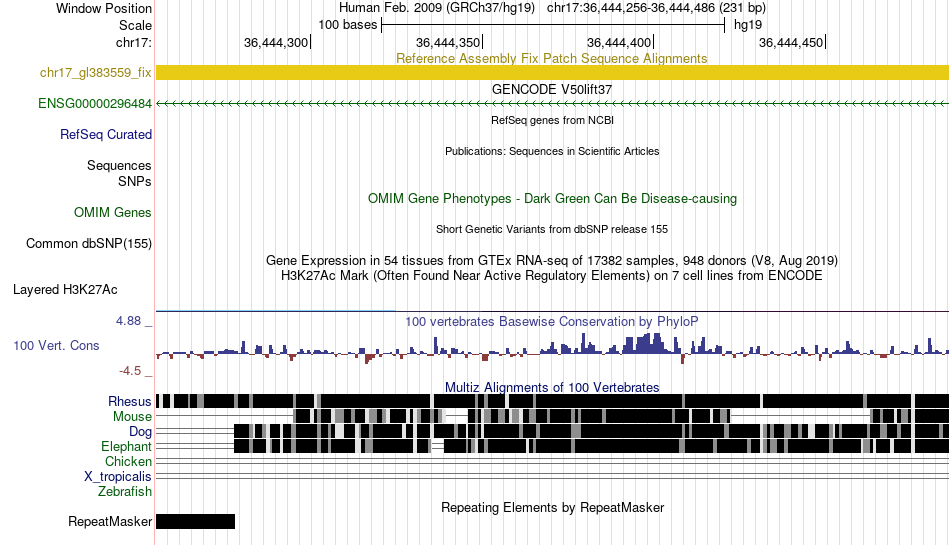Click the Sequences track label
Image resolution: width=950 pixels, height=545 pixels.
[119, 165]
